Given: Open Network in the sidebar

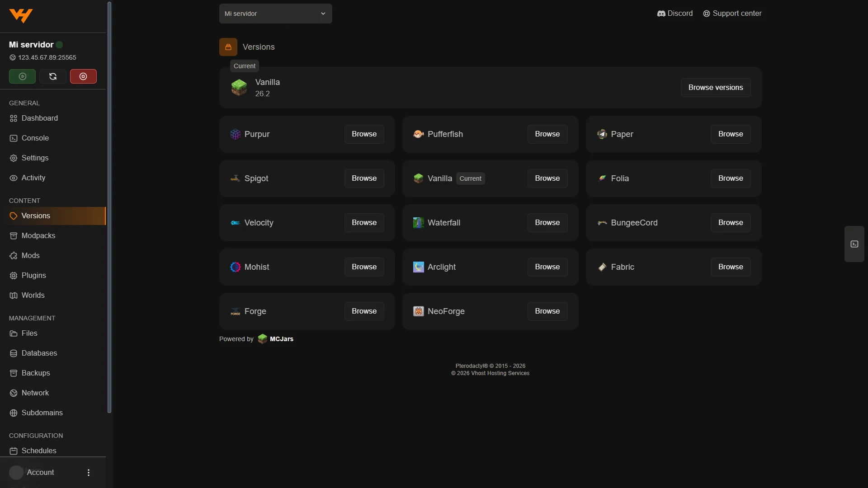Looking at the screenshot, I should (x=53, y=393).
